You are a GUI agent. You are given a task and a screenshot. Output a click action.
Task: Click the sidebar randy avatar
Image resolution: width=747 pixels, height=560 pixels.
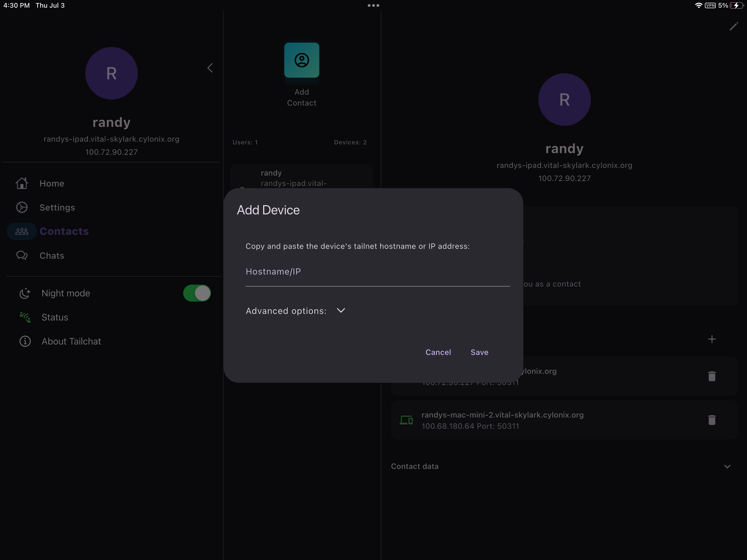[112, 73]
